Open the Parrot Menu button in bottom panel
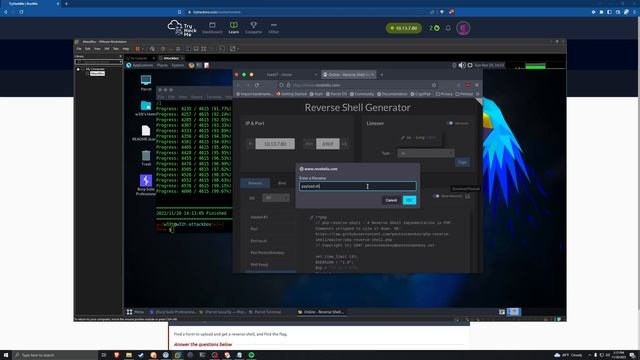The height and width of the screenshot is (360, 640). point(135,312)
